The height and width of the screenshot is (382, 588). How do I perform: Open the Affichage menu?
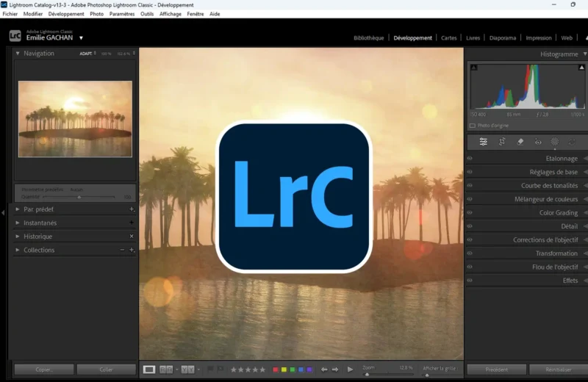click(171, 14)
